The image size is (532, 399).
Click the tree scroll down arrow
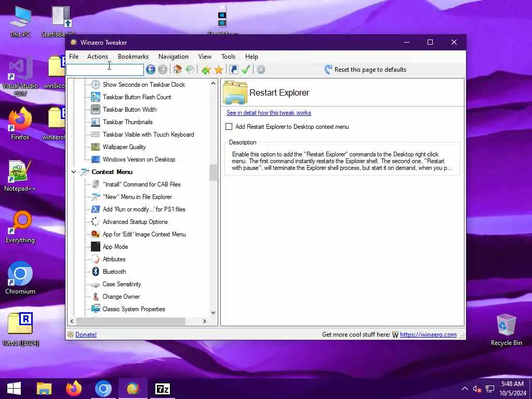(x=213, y=312)
